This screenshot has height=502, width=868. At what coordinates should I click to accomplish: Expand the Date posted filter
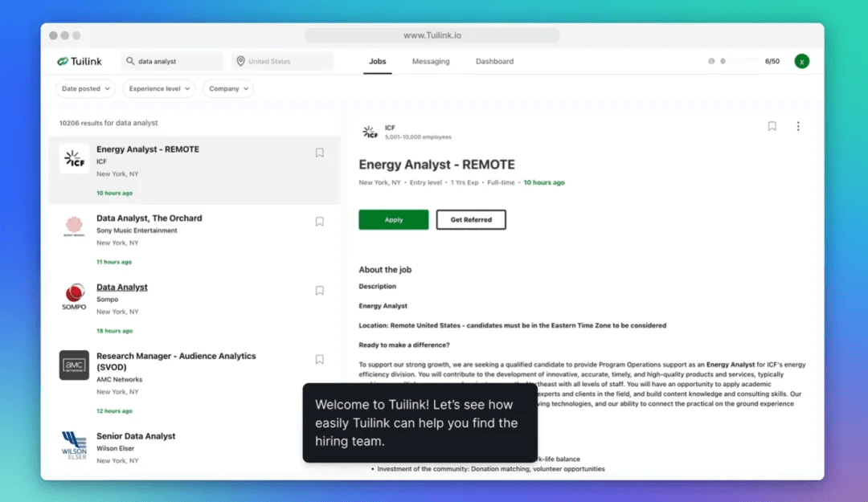tap(85, 88)
